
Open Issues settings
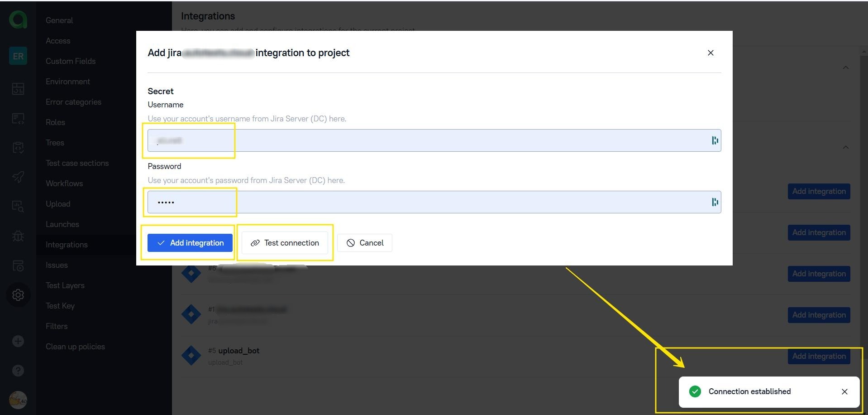(x=57, y=265)
